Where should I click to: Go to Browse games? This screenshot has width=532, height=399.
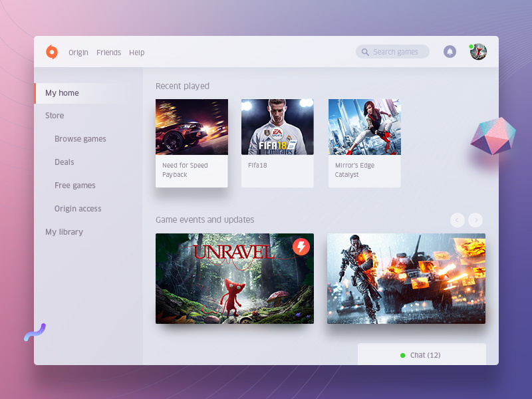[80, 139]
